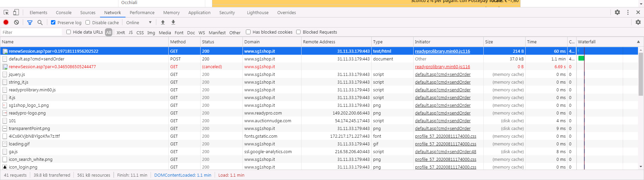The image size is (644, 180).
Task: Open network settings gear icon
Action: 638,22
